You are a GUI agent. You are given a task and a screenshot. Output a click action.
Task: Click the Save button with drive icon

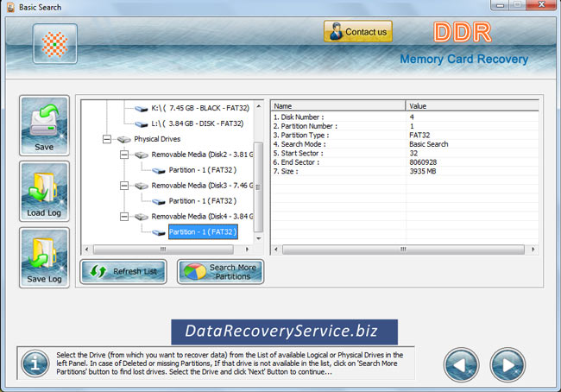44,126
